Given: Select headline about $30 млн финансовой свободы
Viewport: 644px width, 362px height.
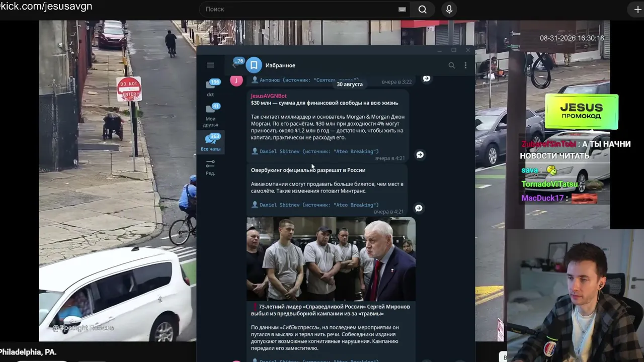Looking at the screenshot, I should [325, 103].
